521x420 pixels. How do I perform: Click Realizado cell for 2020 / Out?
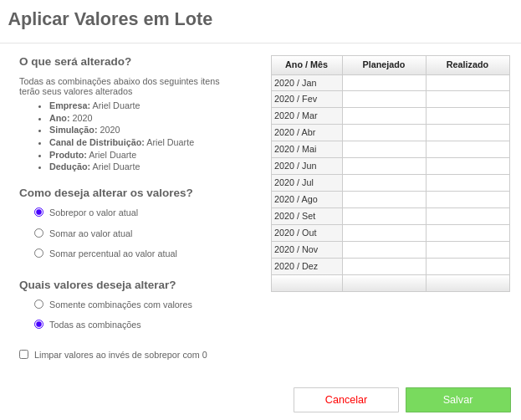(x=467, y=233)
